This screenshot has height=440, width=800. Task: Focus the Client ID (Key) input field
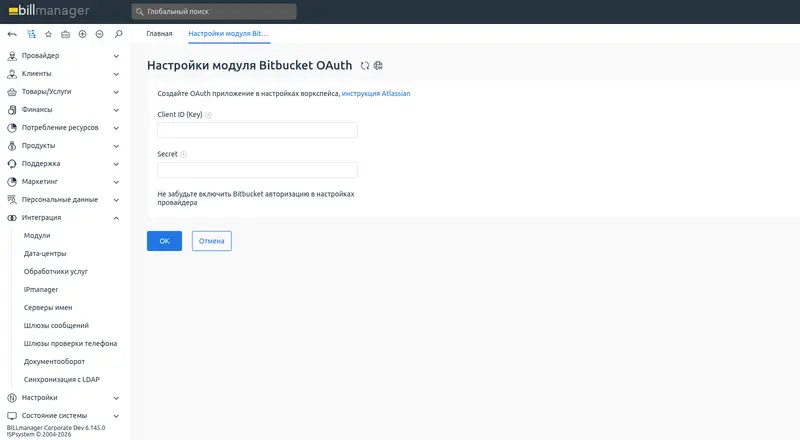[x=257, y=130]
